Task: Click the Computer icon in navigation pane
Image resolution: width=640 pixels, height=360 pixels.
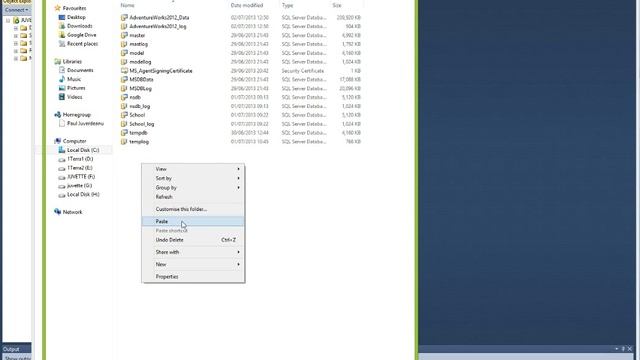Action: (x=58, y=141)
